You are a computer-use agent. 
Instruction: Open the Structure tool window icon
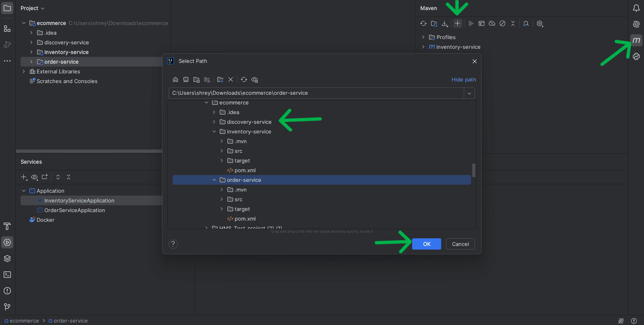7,29
